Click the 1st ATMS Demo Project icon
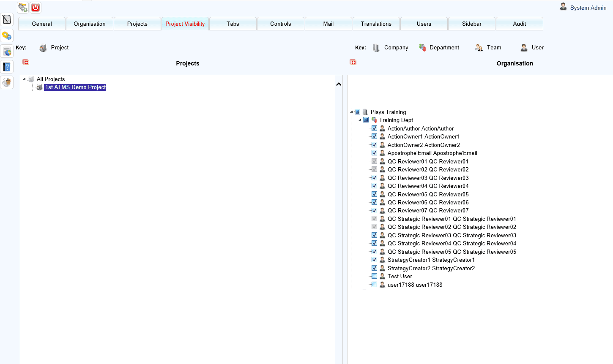Viewport: 613px width, 364px height. tap(40, 87)
